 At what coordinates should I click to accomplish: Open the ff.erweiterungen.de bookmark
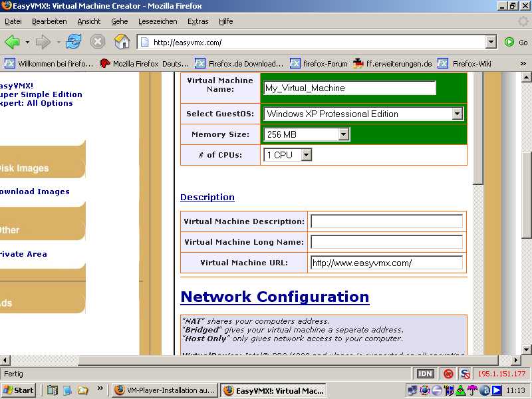point(392,63)
